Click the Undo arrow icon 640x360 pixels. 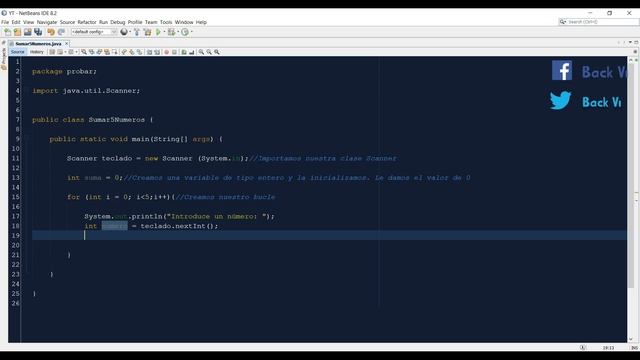click(51, 32)
